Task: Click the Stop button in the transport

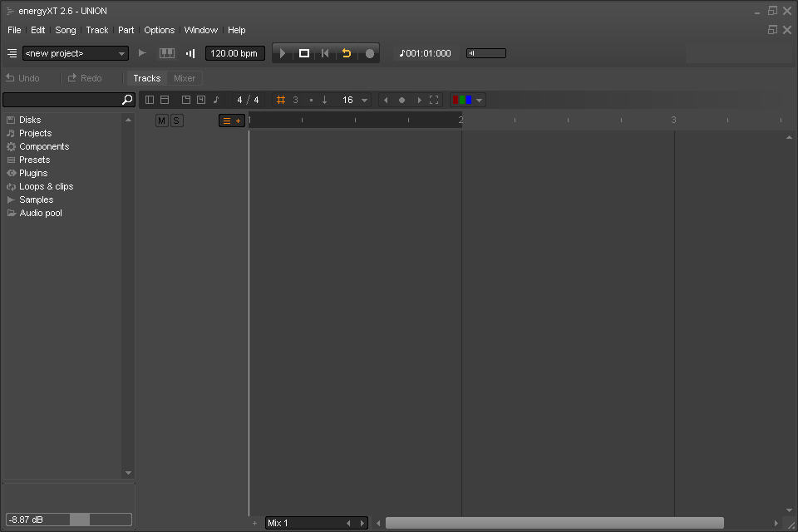Action: click(304, 53)
